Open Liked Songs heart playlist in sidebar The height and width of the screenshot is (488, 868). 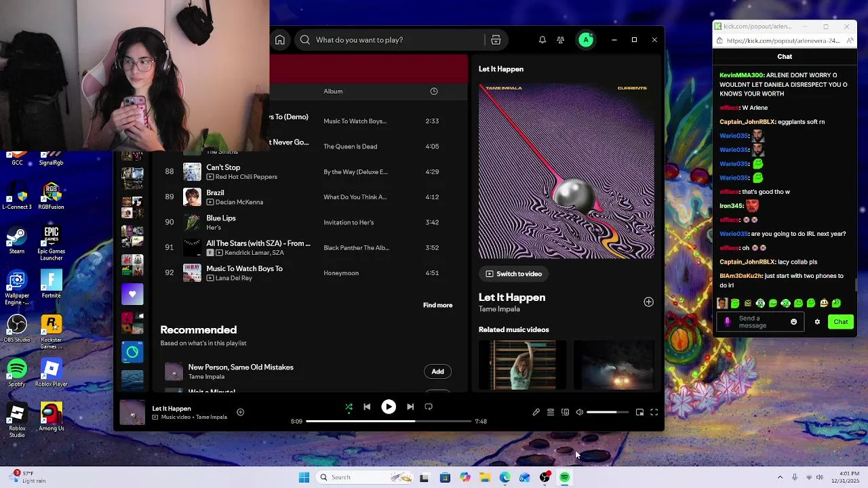132,294
